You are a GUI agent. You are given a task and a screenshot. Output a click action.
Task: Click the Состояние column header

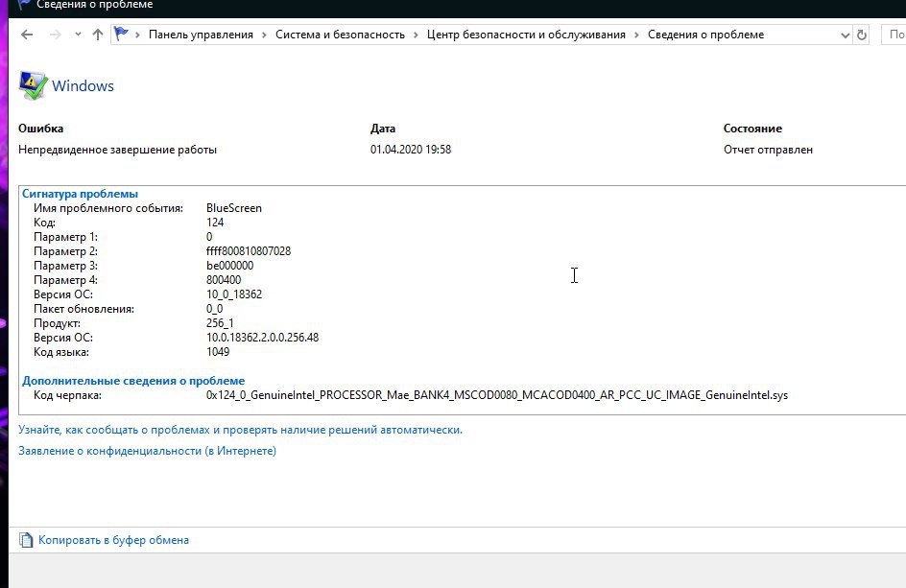click(752, 129)
